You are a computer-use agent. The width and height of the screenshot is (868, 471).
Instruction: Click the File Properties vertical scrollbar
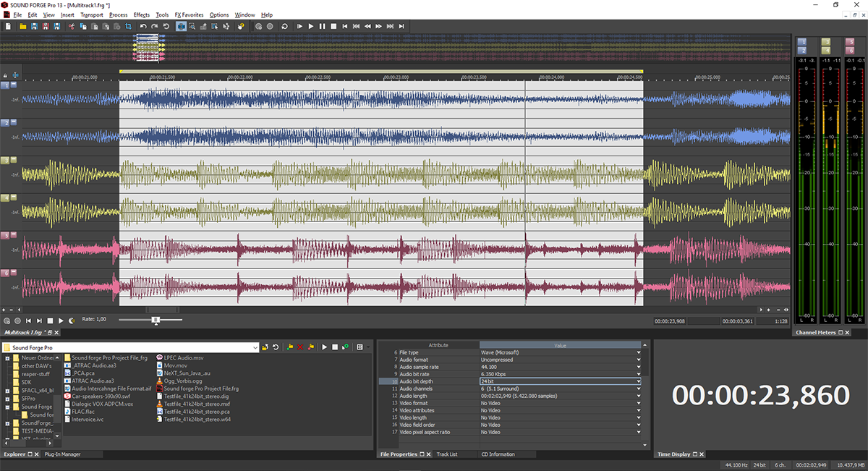coord(646,394)
